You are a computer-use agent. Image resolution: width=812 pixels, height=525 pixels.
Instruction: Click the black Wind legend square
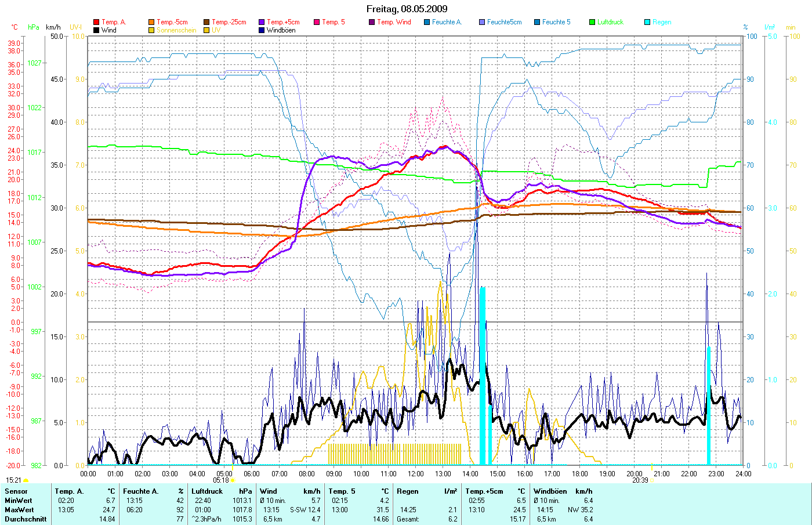(x=96, y=30)
